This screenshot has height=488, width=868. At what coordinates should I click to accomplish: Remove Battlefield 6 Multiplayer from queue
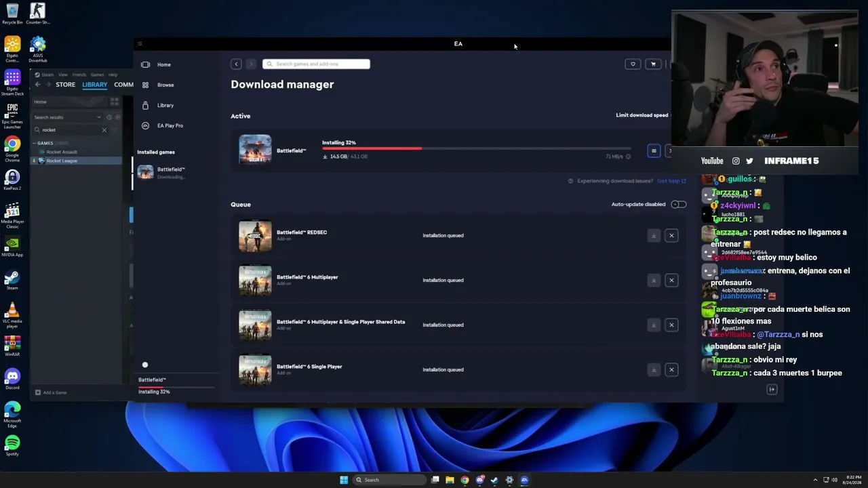(671, 280)
